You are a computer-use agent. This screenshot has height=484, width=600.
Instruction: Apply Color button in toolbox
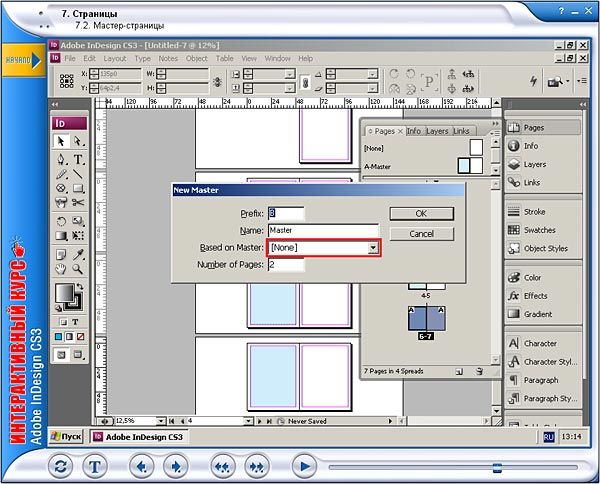coord(59,337)
